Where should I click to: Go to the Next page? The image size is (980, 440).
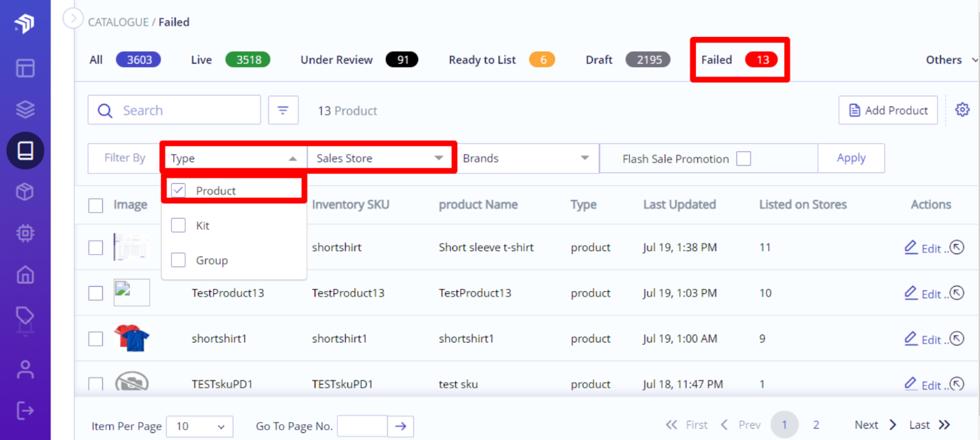(x=876, y=425)
